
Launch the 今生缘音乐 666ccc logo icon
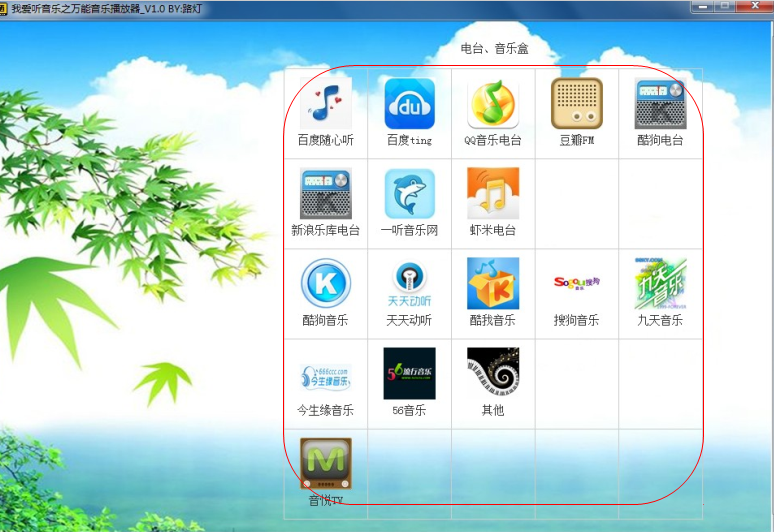tap(326, 377)
